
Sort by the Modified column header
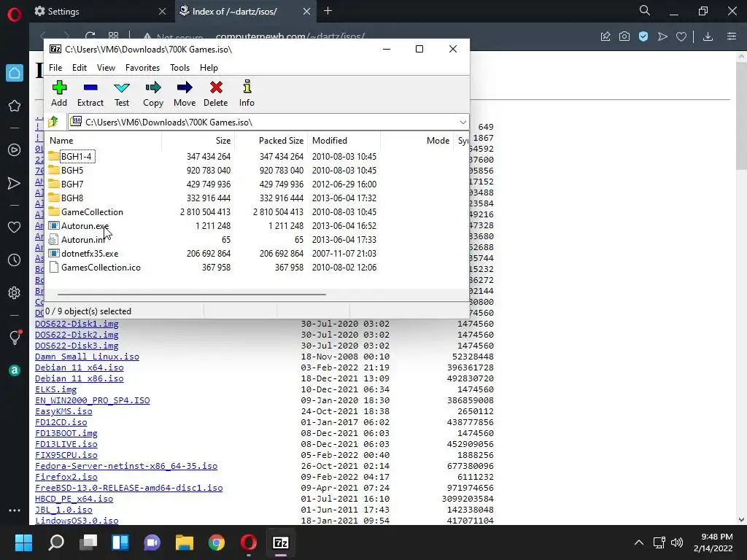[x=344, y=141]
